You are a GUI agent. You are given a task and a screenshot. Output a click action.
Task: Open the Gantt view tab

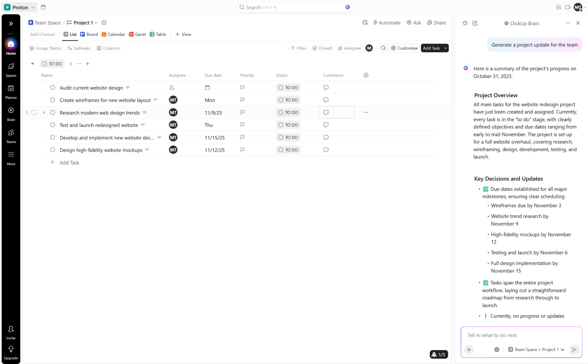point(137,34)
